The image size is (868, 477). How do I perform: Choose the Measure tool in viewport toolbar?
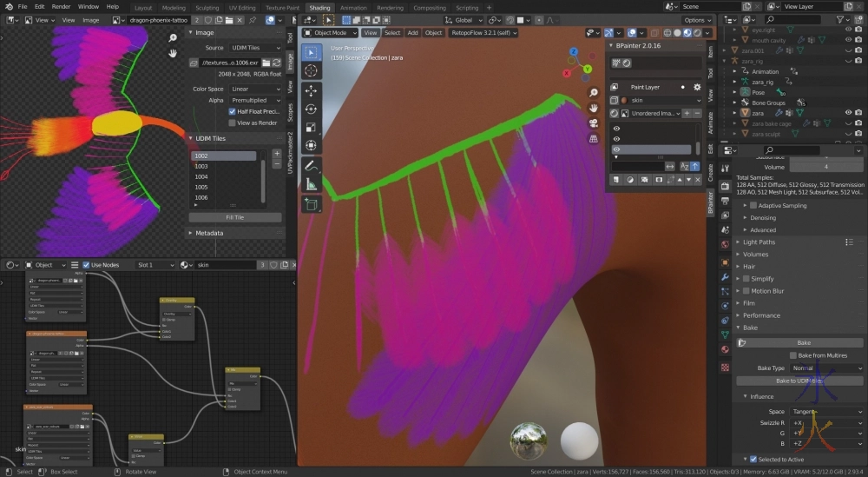pos(311,183)
